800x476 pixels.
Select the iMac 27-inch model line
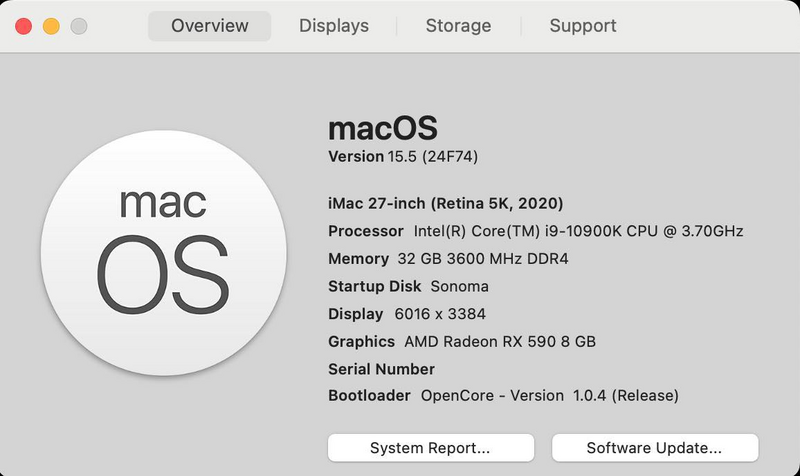(446, 203)
